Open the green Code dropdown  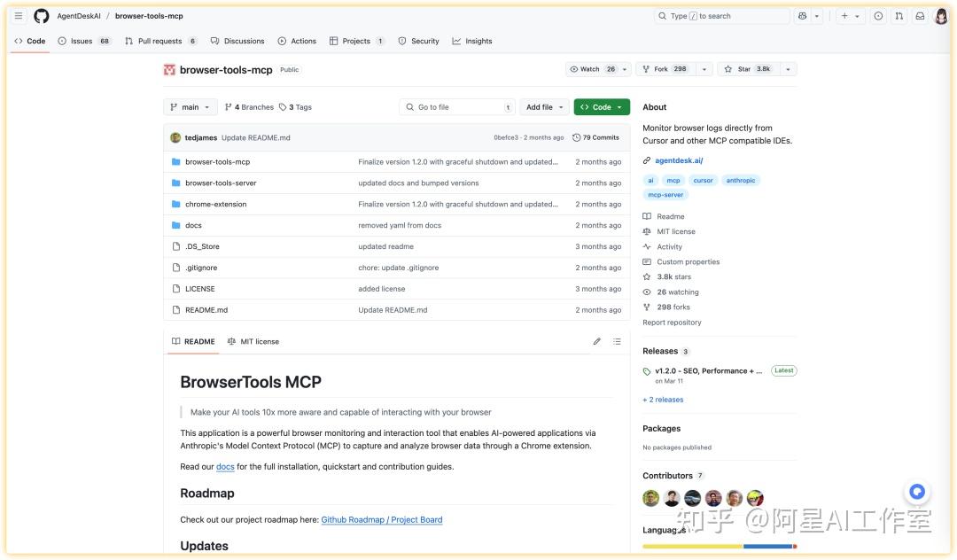(x=602, y=106)
